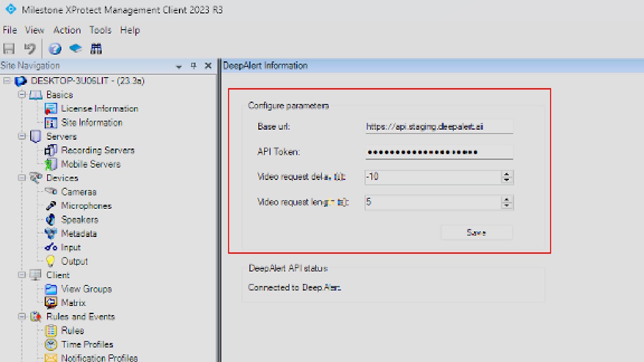Click the graduation cap tutorials icon
The width and height of the screenshot is (644, 362).
click(x=75, y=49)
